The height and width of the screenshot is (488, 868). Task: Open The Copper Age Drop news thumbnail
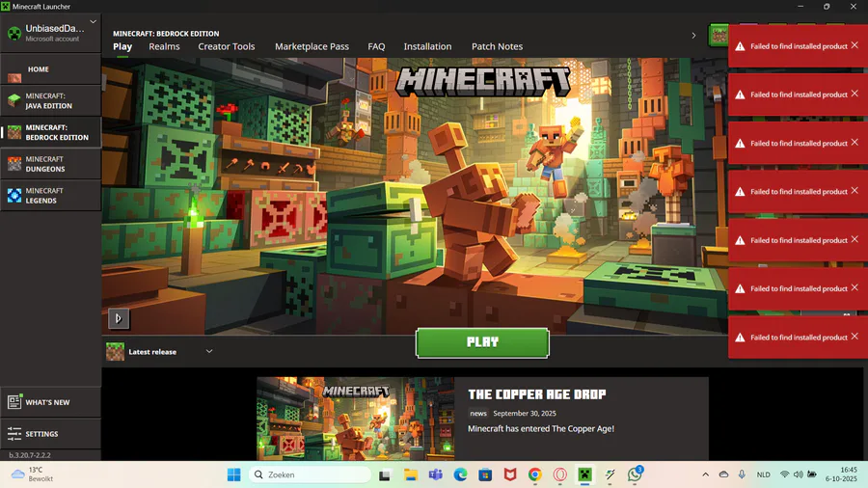355,419
